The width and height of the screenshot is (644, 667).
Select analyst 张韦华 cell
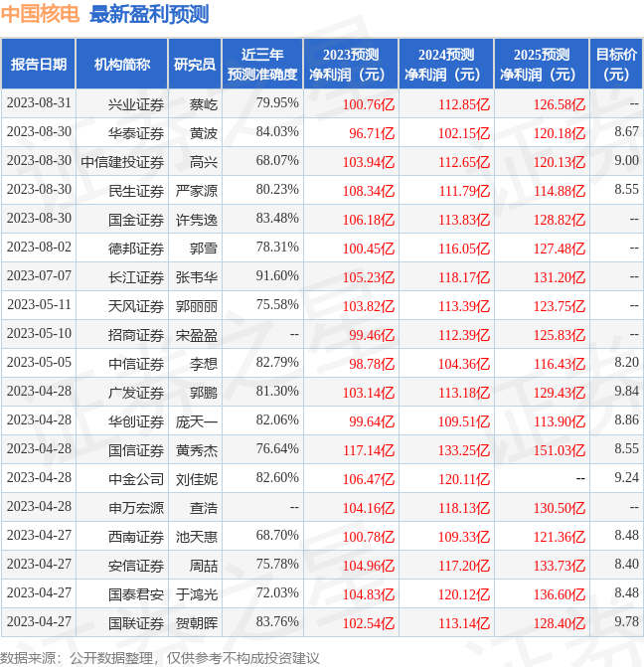point(195,276)
